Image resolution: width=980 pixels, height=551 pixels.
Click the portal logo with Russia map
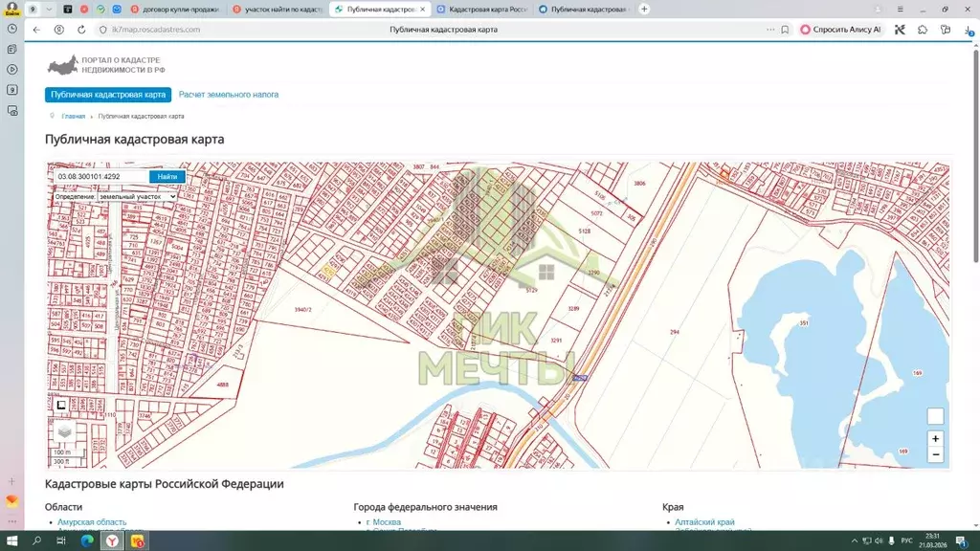tap(63, 66)
